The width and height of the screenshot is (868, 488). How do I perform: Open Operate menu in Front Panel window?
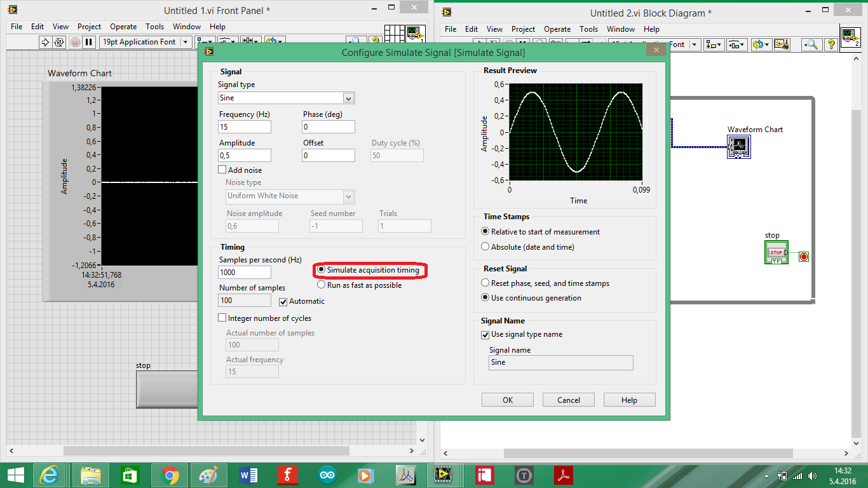pos(123,27)
